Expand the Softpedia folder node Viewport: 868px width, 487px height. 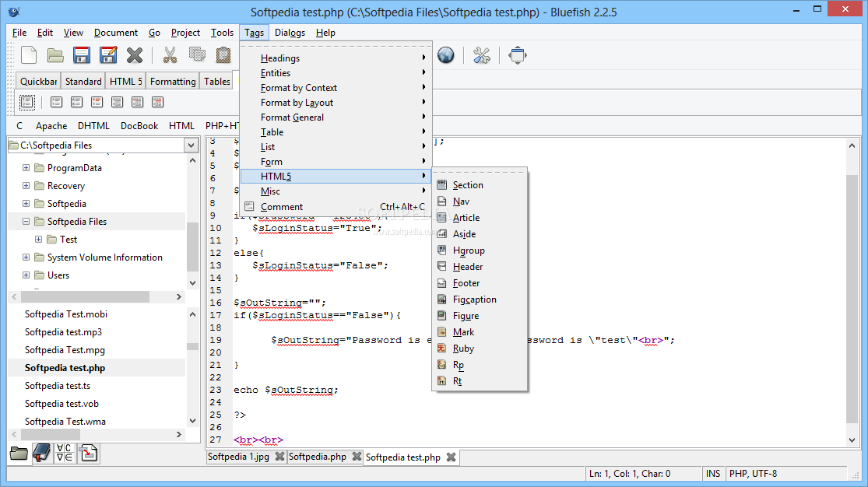pos(26,203)
